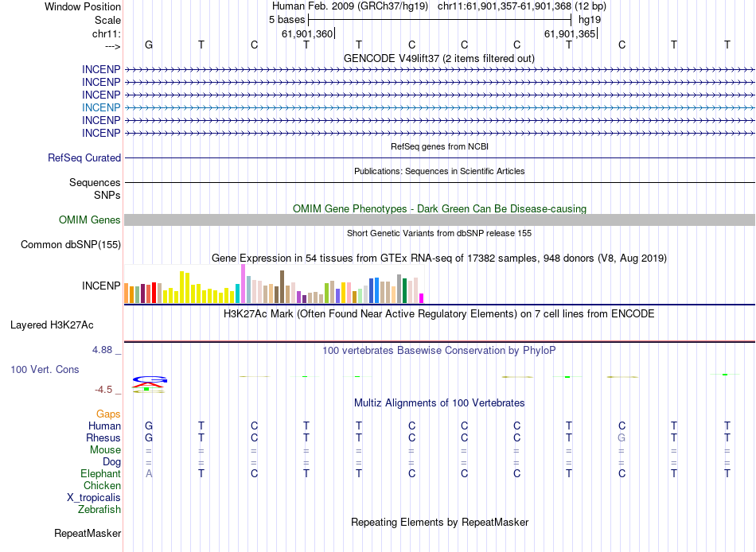Open 100 vertebrates Basewise Conservation by PhyloP title
The image size is (756, 552).
point(438,351)
